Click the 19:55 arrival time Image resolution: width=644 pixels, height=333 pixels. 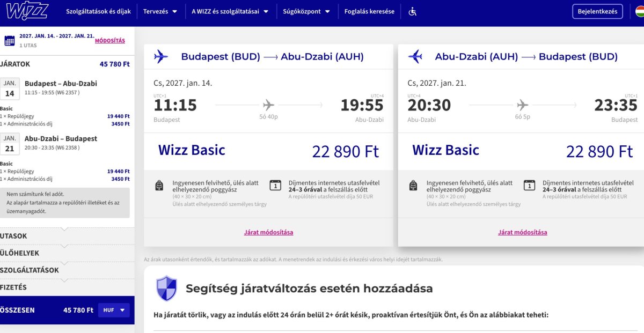click(362, 105)
